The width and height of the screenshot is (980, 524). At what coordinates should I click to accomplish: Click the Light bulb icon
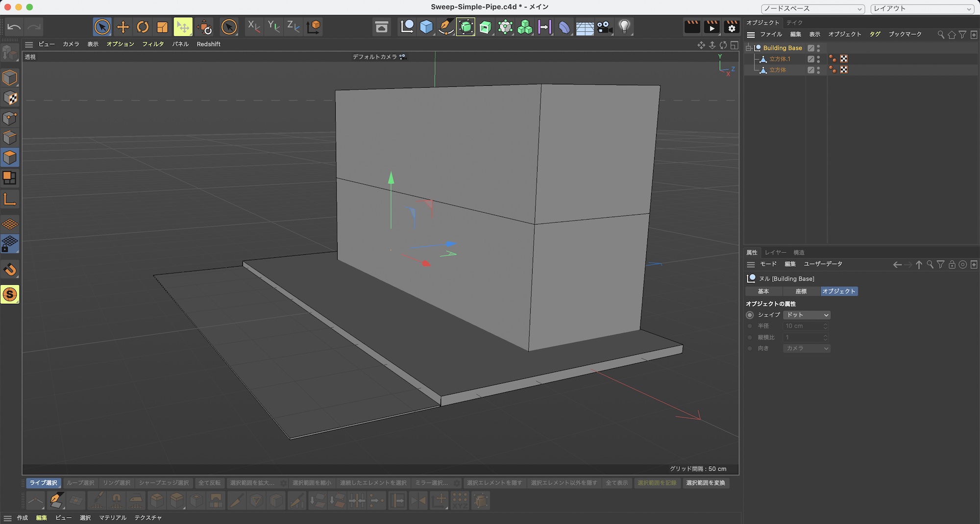[x=624, y=27]
